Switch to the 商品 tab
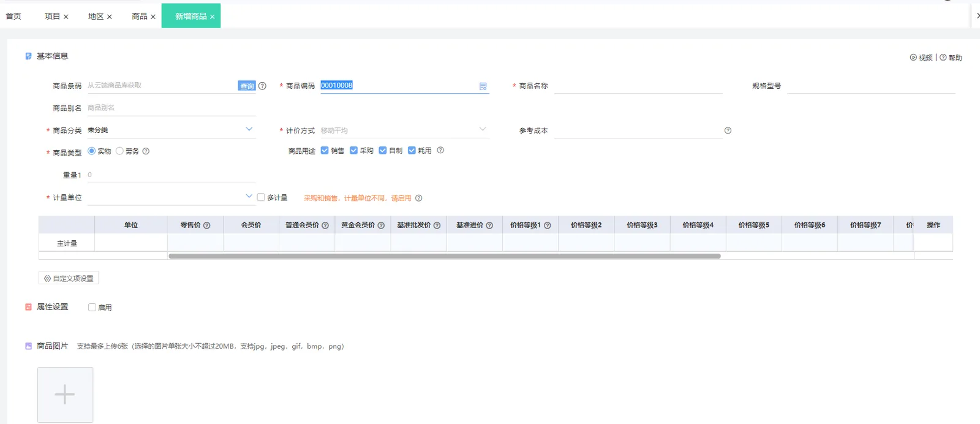Viewport: 980px width, 424px height. [140, 17]
